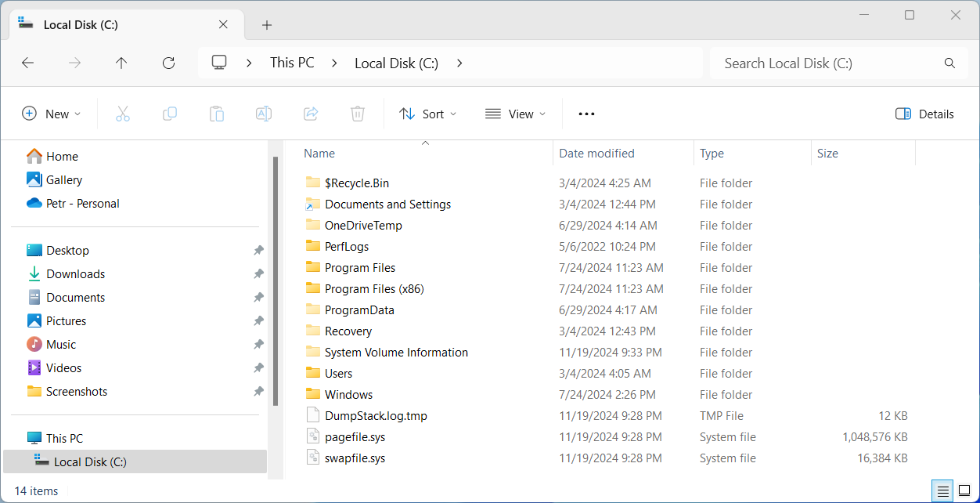Switch to thumbnail view using bottom-right toggle

pos(966,490)
